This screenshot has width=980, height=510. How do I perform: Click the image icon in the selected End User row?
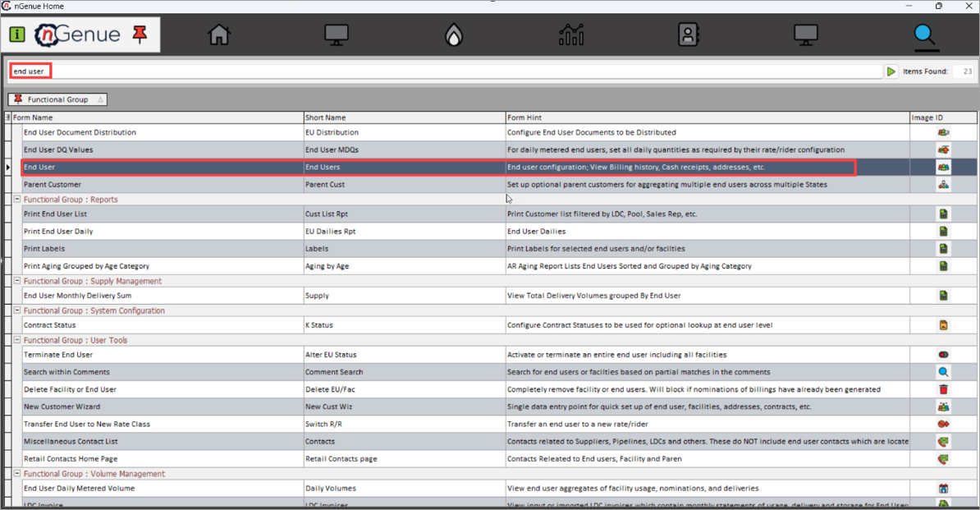tap(943, 167)
